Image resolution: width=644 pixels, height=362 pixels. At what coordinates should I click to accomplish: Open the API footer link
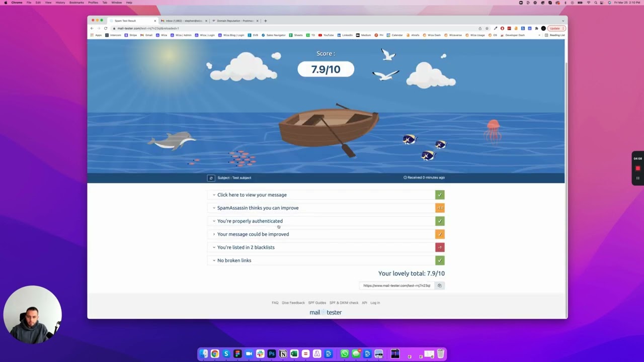coord(364,303)
